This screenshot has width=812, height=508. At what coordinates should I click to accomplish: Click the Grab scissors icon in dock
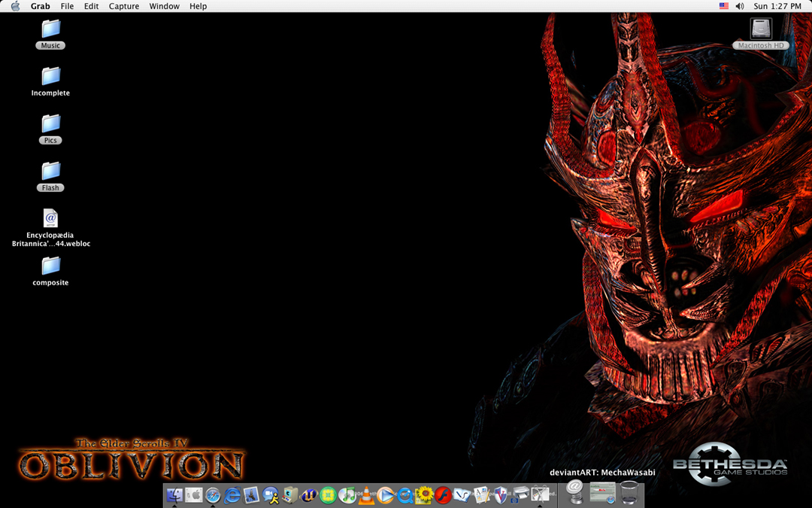[x=539, y=494]
